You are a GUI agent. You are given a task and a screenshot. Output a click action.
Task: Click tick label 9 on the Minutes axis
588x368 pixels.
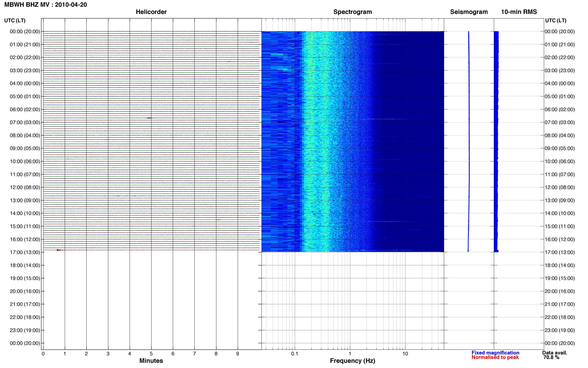click(238, 354)
